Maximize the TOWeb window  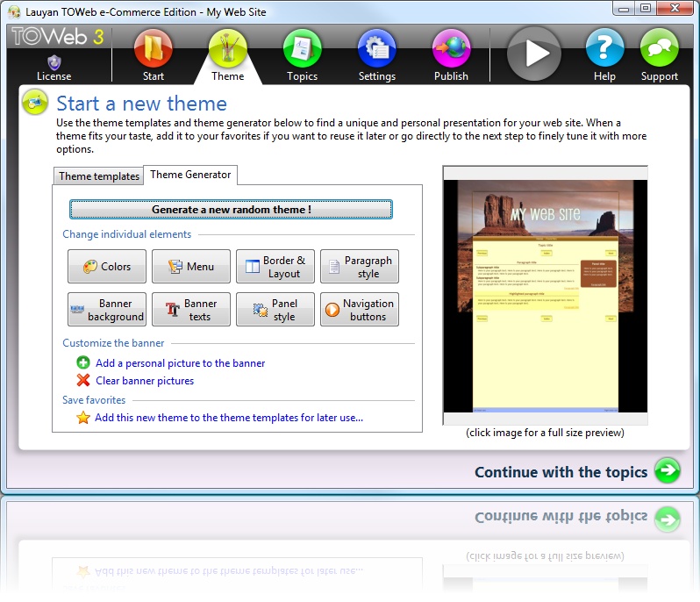646,9
